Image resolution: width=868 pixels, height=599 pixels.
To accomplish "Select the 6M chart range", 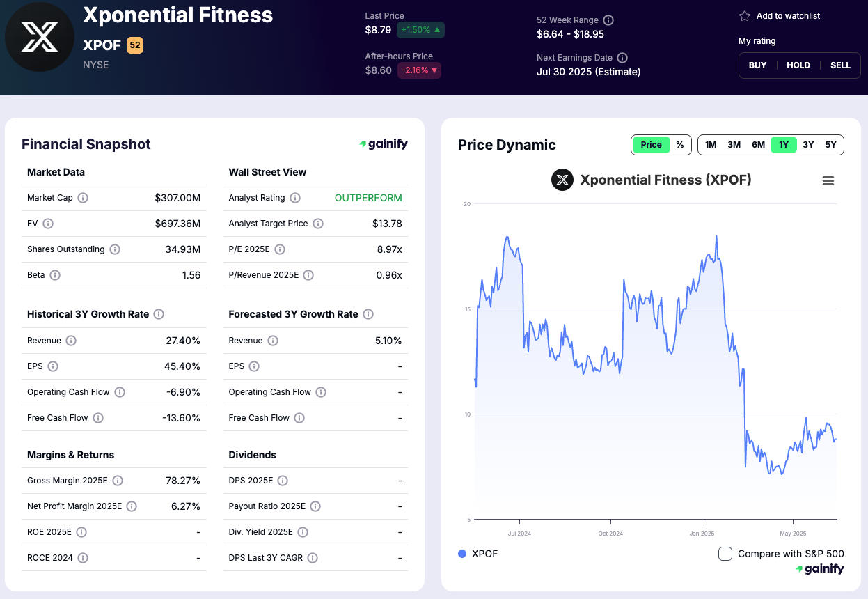I will point(758,145).
